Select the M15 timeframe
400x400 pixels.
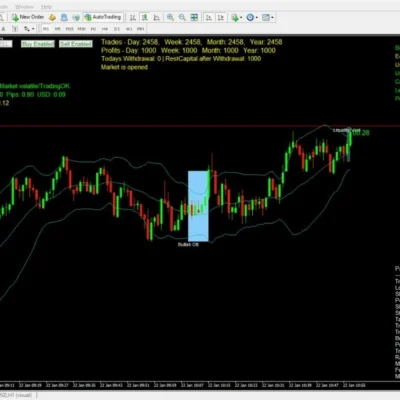[69, 29]
